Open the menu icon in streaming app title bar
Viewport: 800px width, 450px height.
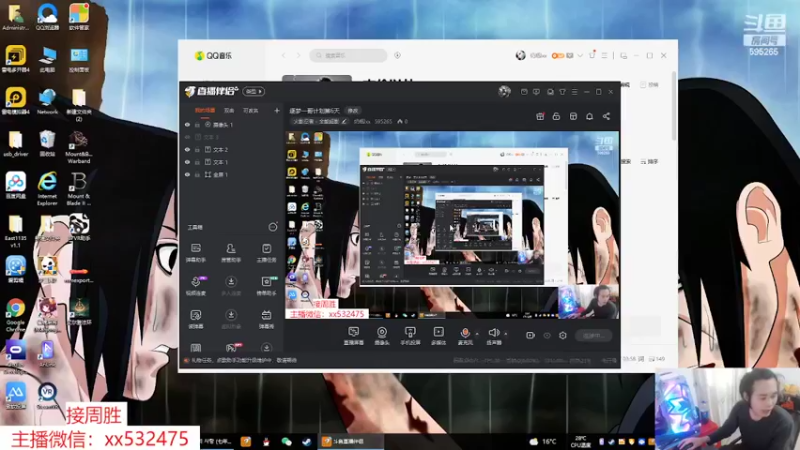(574, 92)
